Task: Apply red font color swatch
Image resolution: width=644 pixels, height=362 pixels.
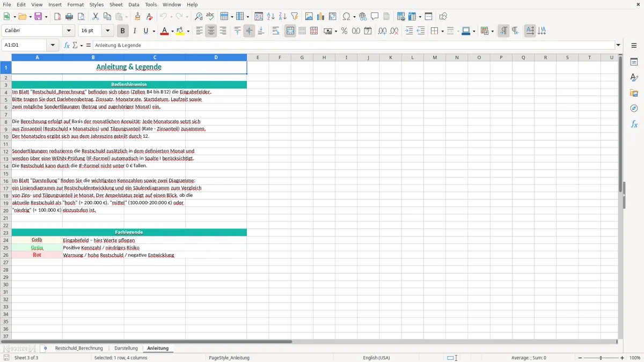Action: click(x=164, y=31)
